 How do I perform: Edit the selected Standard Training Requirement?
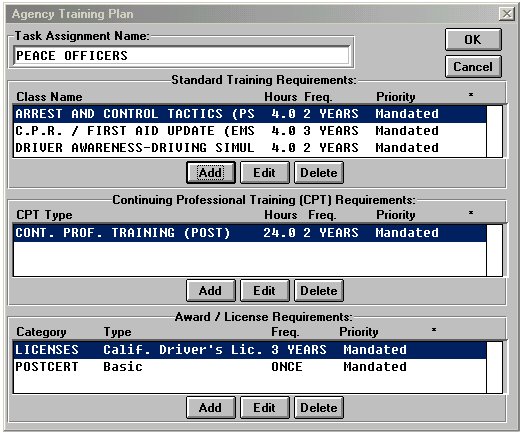pos(265,173)
